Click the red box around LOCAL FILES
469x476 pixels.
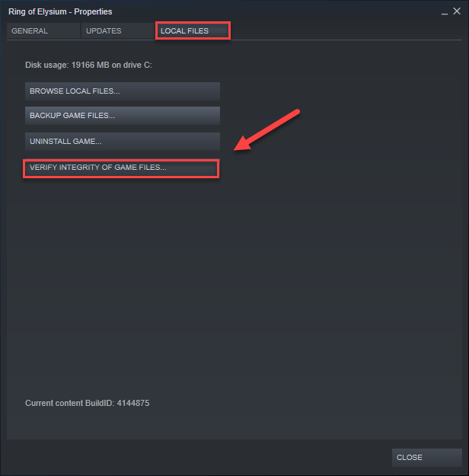coord(193,30)
